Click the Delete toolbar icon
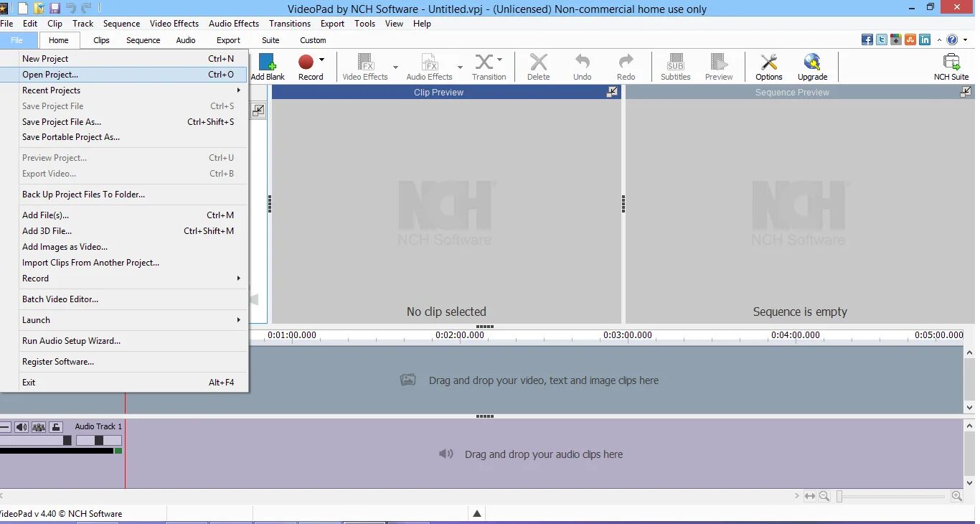Image resolution: width=980 pixels, height=524 pixels. [538, 62]
